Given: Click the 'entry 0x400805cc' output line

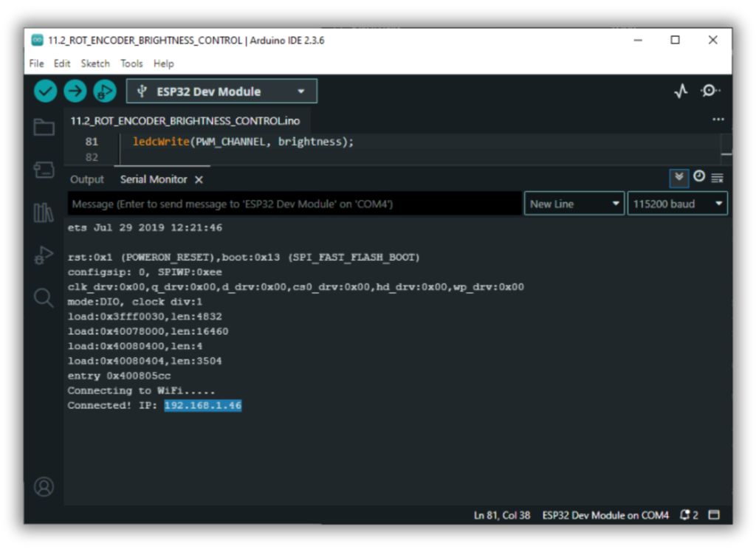Looking at the screenshot, I should [x=119, y=376].
